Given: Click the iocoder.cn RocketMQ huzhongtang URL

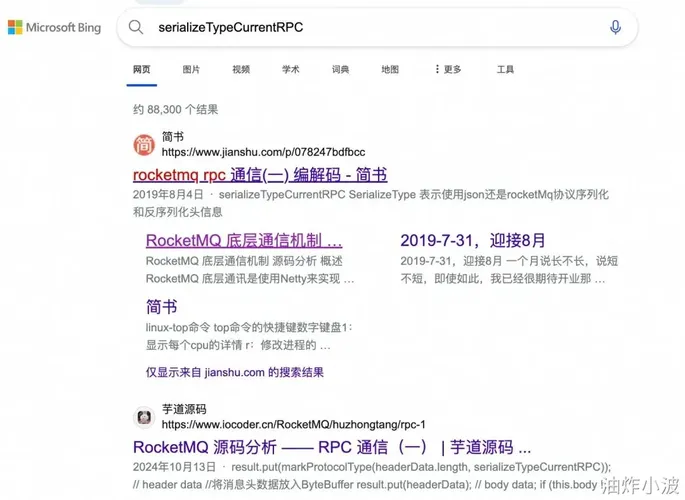Looking at the screenshot, I should click(x=294, y=424).
